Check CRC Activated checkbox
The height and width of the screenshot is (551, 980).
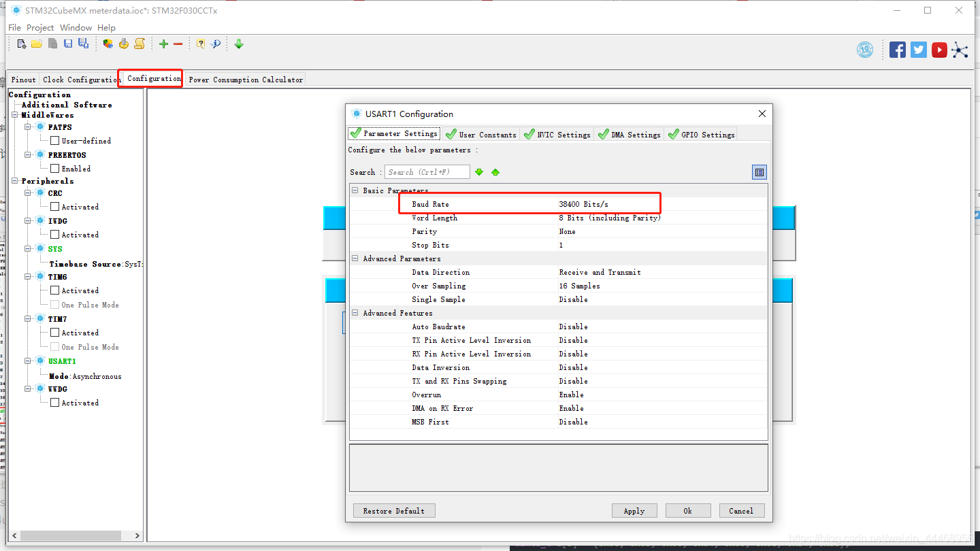55,207
